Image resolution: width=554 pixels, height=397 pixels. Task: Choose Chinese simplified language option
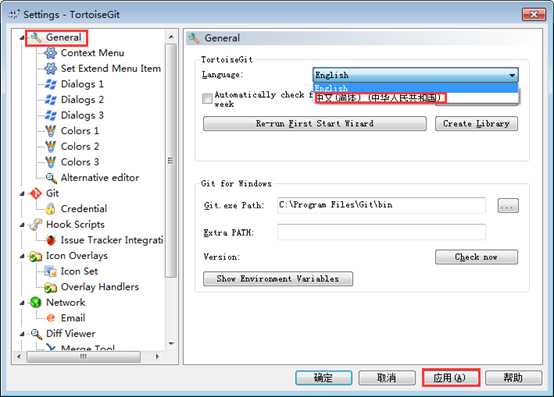click(416, 98)
